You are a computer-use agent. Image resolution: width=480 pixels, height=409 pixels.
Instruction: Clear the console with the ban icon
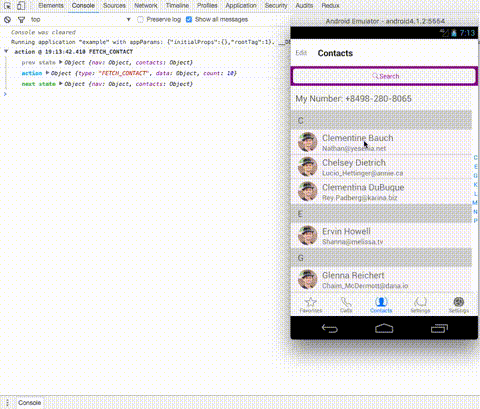coord(7,20)
